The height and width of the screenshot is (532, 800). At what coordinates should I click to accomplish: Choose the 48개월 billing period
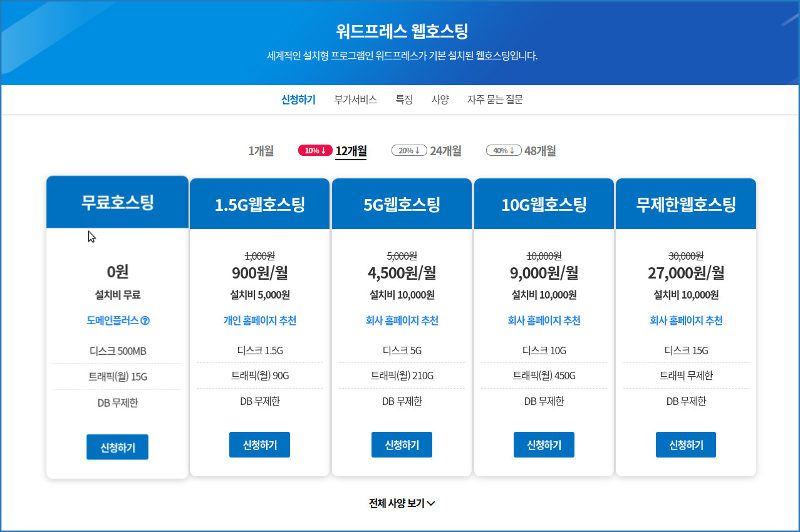pyautogui.click(x=540, y=151)
